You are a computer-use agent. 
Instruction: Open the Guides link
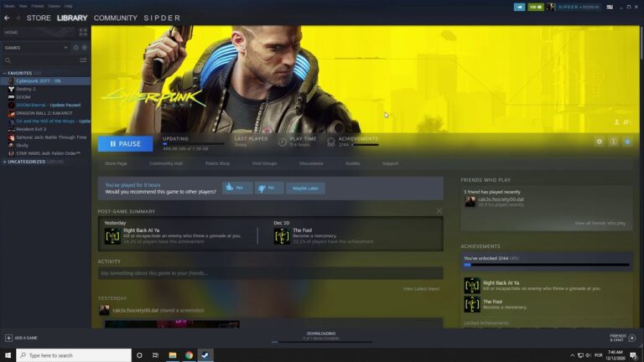[353, 163]
